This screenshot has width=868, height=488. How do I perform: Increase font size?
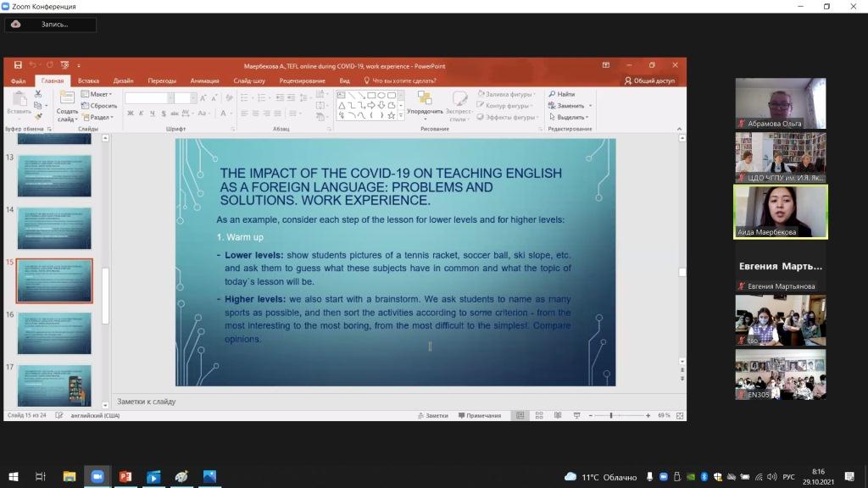[x=203, y=98]
